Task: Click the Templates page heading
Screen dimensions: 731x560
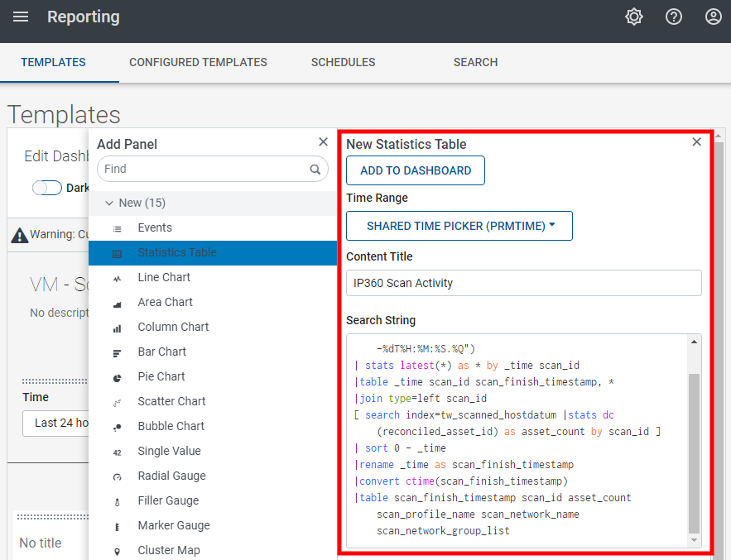Action: click(64, 115)
